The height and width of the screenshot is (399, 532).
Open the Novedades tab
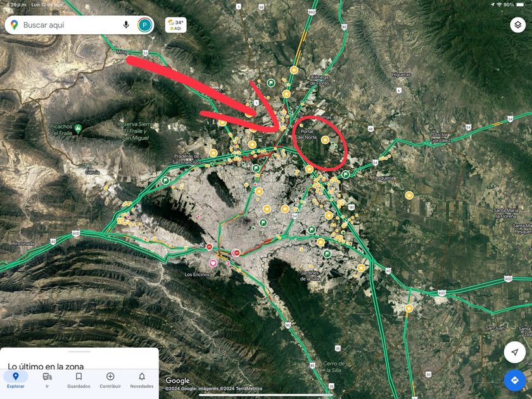pos(142,381)
